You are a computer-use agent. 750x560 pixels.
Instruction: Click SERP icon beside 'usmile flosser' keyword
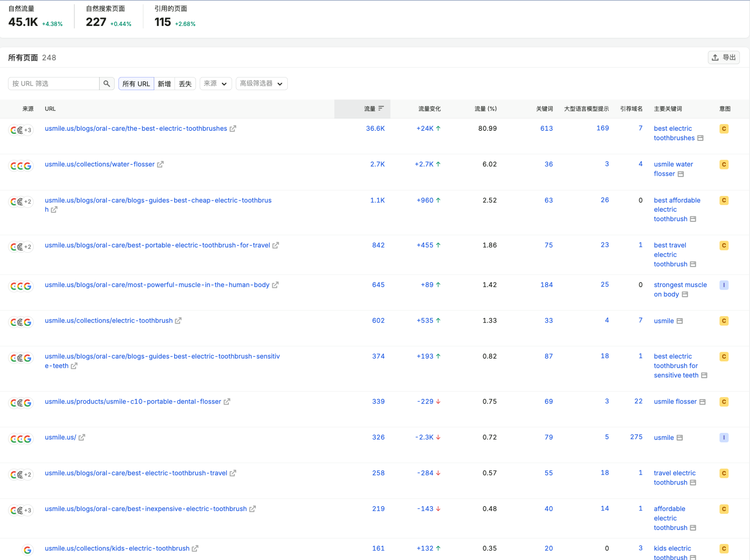pos(702,402)
